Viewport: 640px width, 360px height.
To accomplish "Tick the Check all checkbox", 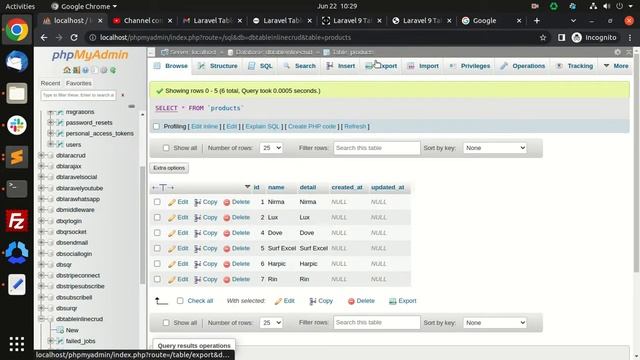I will pos(180,301).
